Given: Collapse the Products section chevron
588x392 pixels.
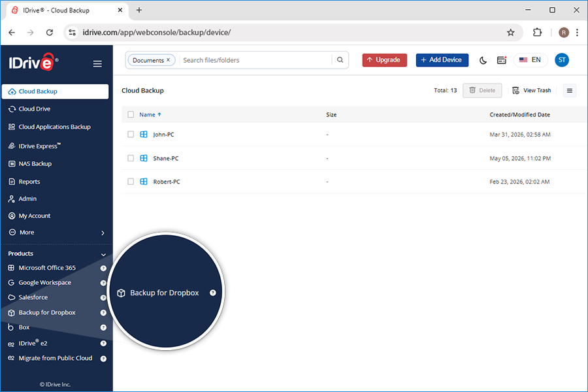Looking at the screenshot, I should tap(103, 255).
